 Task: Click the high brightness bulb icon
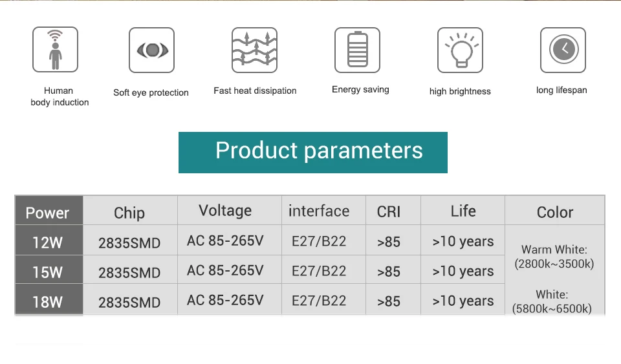coord(460,50)
